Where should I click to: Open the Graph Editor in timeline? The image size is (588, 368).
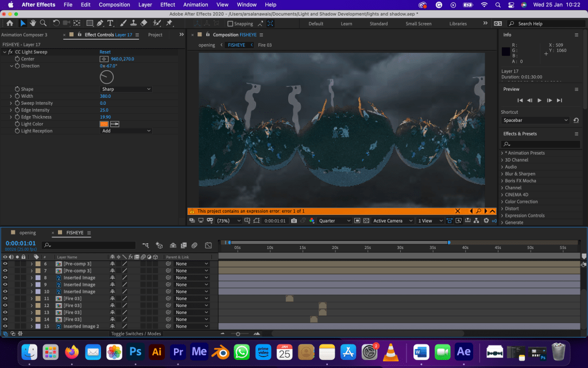click(x=208, y=246)
